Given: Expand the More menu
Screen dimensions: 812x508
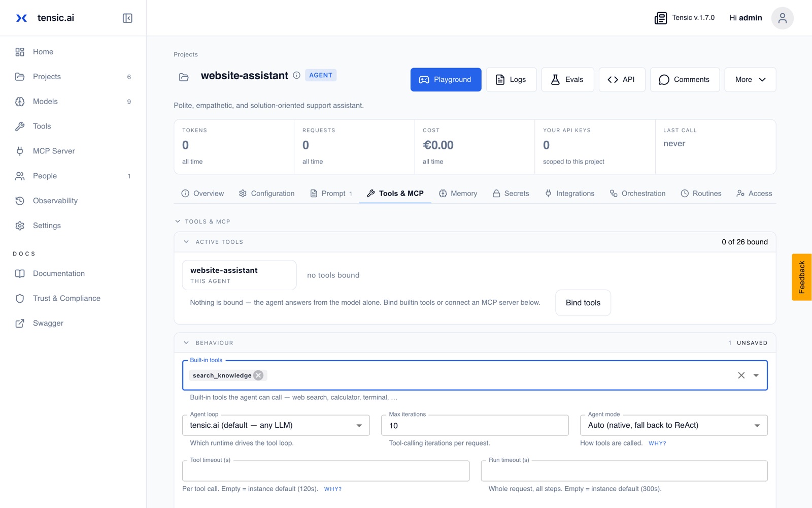Looking at the screenshot, I should [750, 80].
